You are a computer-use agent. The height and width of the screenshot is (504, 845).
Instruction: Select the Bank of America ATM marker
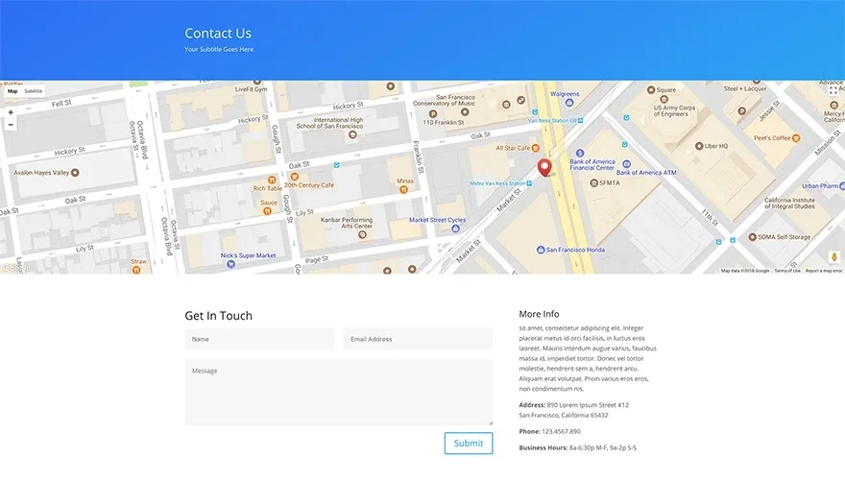(626, 164)
